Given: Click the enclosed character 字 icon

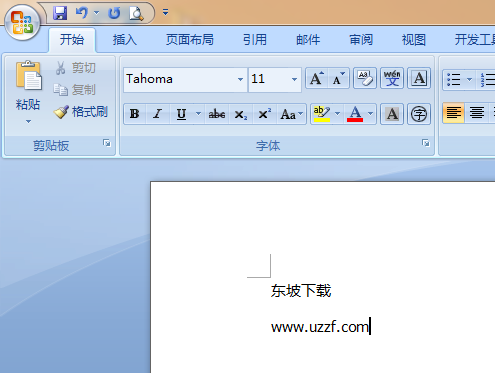Looking at the screenshot, I should 419,114.
